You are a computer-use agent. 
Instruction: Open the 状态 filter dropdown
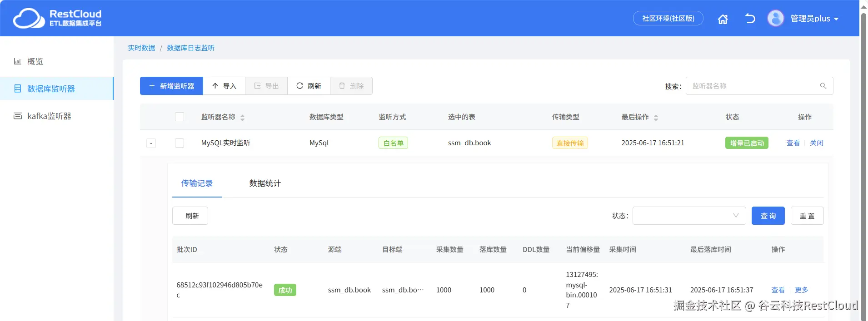click(689, 216)
